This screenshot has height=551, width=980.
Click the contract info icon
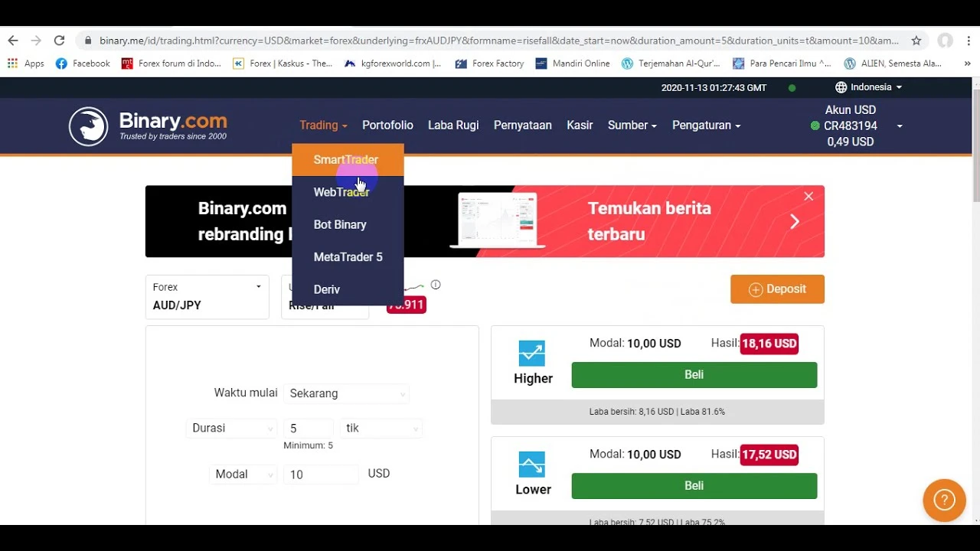(x=436, y=285)
